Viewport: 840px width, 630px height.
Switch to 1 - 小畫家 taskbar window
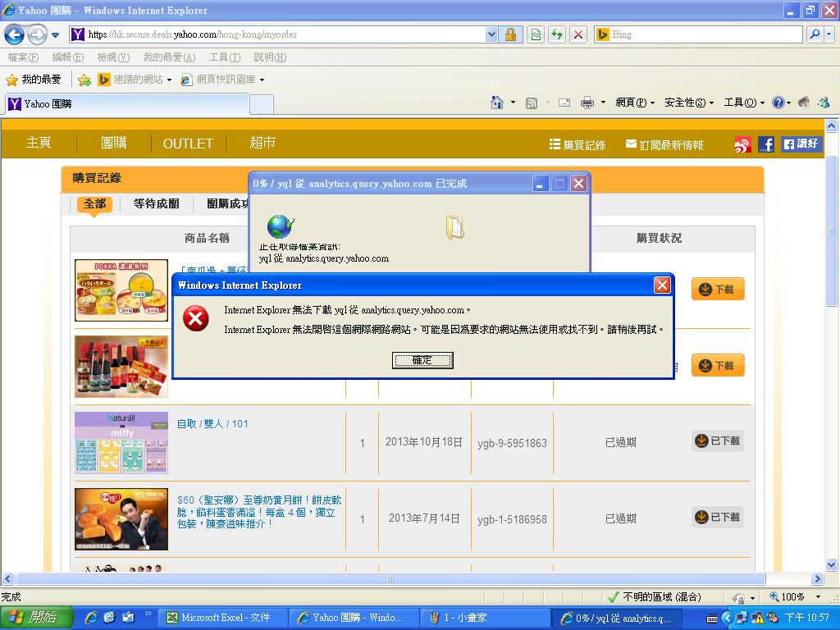click(485, 619)
